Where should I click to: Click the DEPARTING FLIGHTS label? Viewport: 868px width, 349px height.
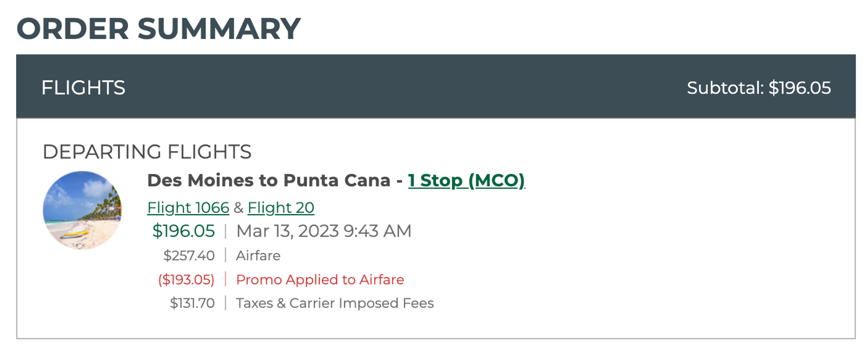(147, 151)
